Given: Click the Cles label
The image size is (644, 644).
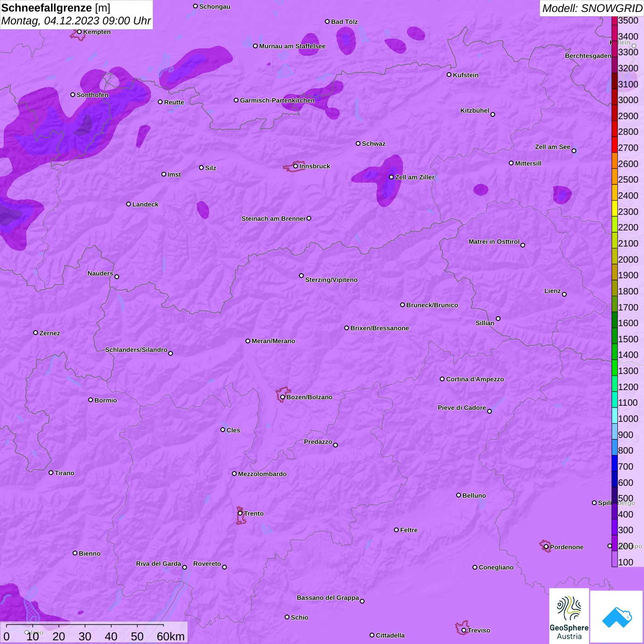Looking at the screenshot, I should [x=233, y=430].
